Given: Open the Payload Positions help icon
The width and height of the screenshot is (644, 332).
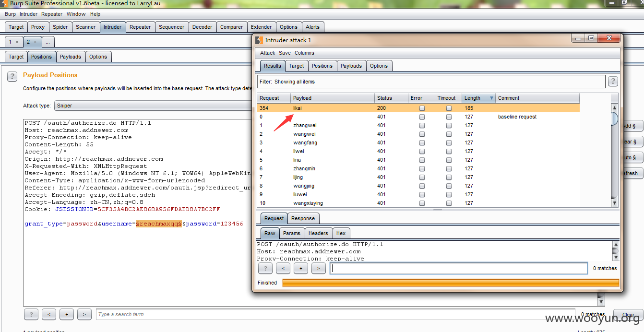Looking at the screenshot, I should coord(13,76).
